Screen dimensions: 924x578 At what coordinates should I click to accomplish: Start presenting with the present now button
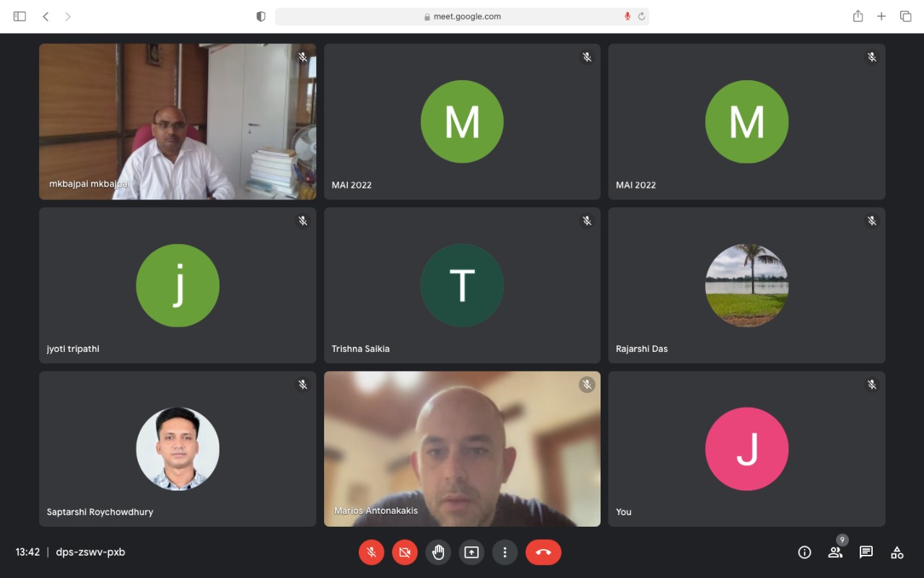(471, 552)
